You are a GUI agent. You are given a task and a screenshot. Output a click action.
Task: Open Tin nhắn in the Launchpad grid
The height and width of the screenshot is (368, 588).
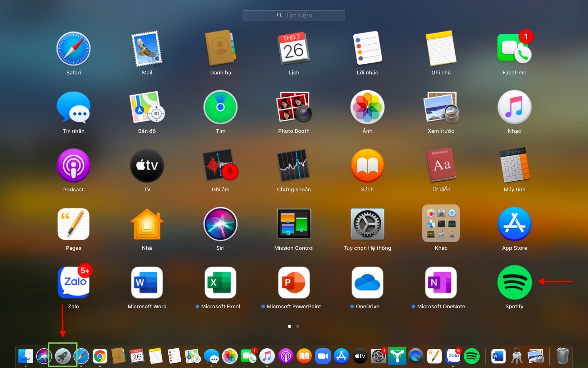coord(73,108)
